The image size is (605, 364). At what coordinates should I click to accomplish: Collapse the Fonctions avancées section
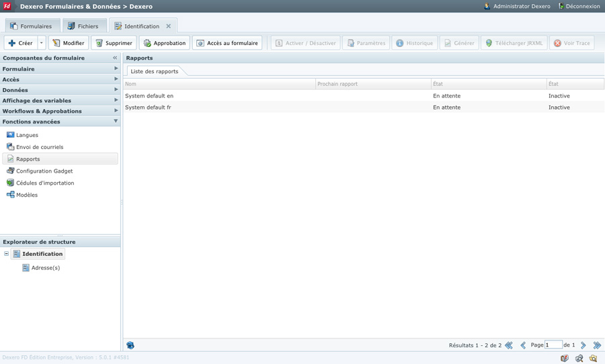(116, 122)
